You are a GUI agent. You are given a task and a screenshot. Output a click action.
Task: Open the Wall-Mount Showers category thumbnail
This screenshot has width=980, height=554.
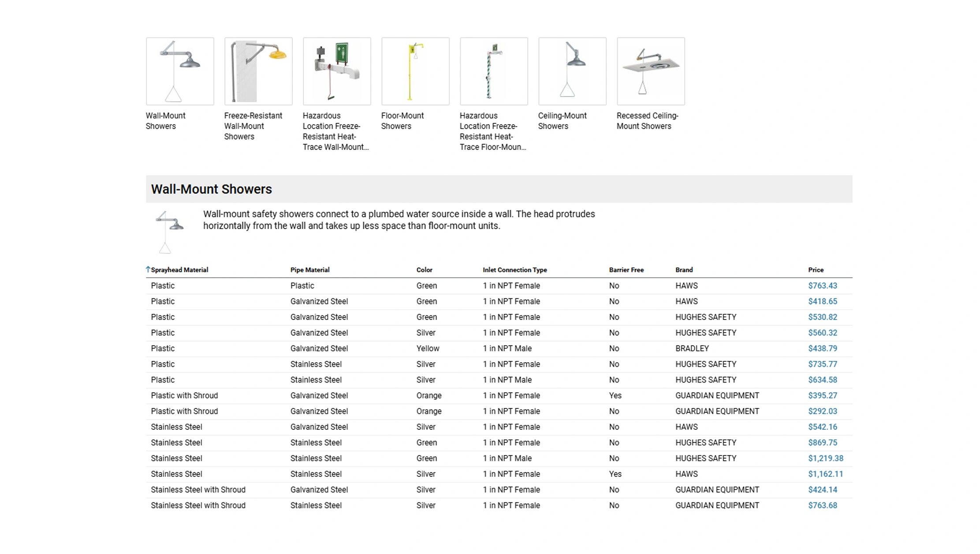tap(180, 71)
